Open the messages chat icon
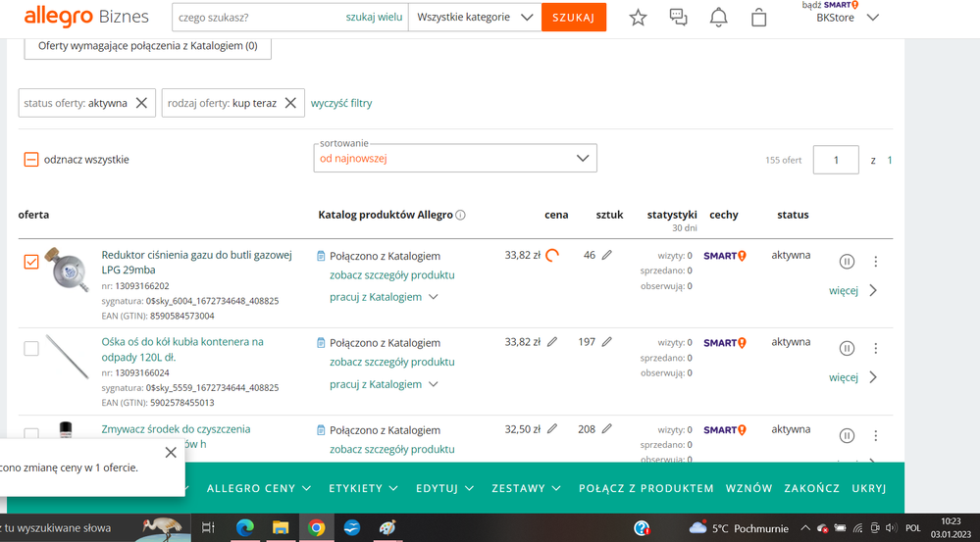 (x=678, y=17)
